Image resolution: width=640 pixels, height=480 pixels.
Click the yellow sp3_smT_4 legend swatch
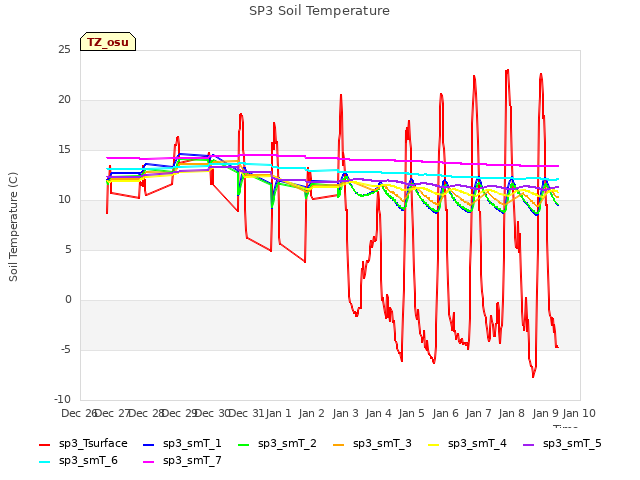[x=434, y=444]
